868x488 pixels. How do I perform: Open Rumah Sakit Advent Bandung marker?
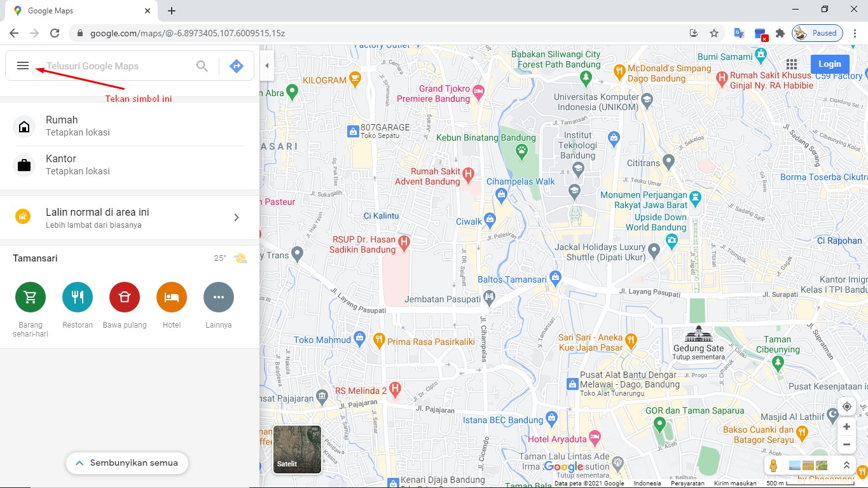point(469,174)
